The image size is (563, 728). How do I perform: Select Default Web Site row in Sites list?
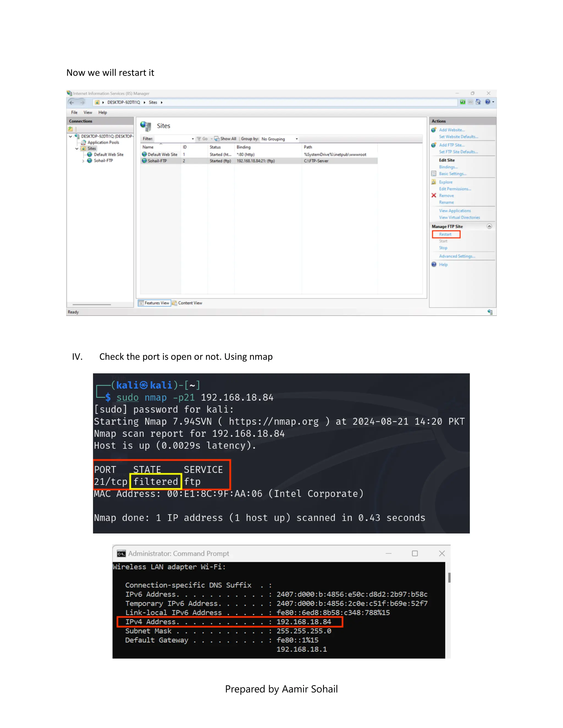(x=259, y=154)
